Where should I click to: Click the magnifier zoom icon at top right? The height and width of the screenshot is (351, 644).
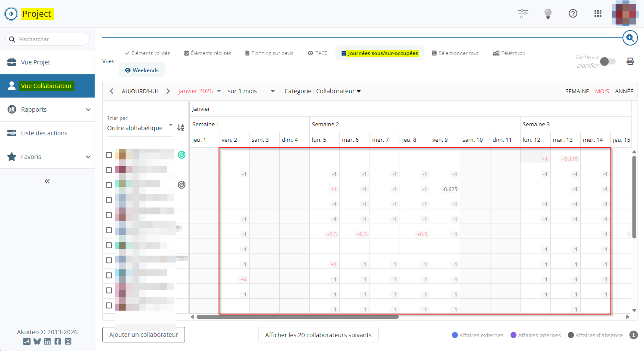[630, 38]
